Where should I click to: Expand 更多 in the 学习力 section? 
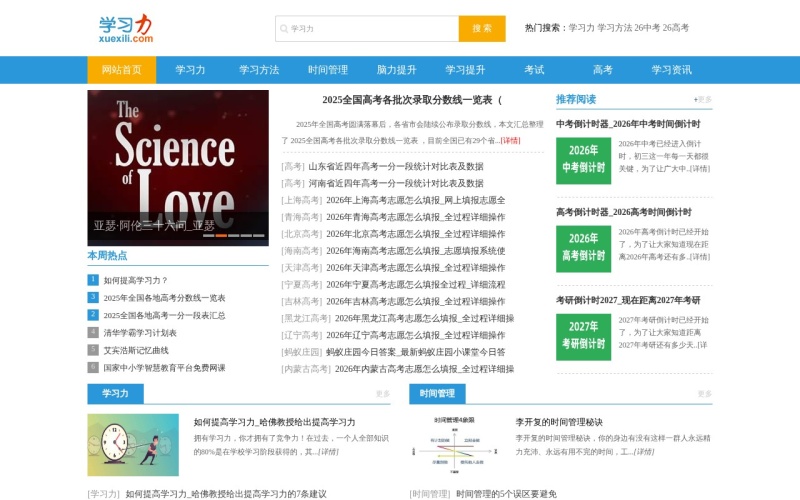(383, 394)
